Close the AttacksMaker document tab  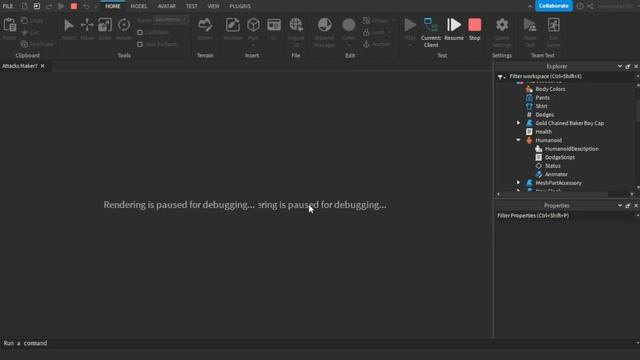tap(42, 66)
